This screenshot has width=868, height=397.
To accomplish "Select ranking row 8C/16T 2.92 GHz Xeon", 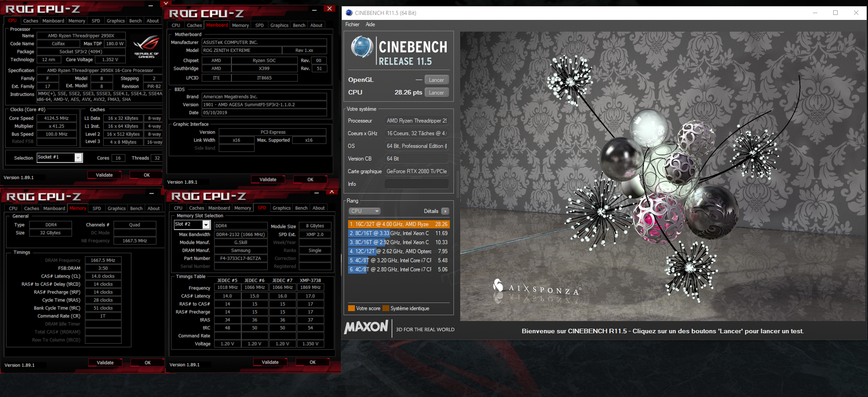I will click(x=399, y=242).
